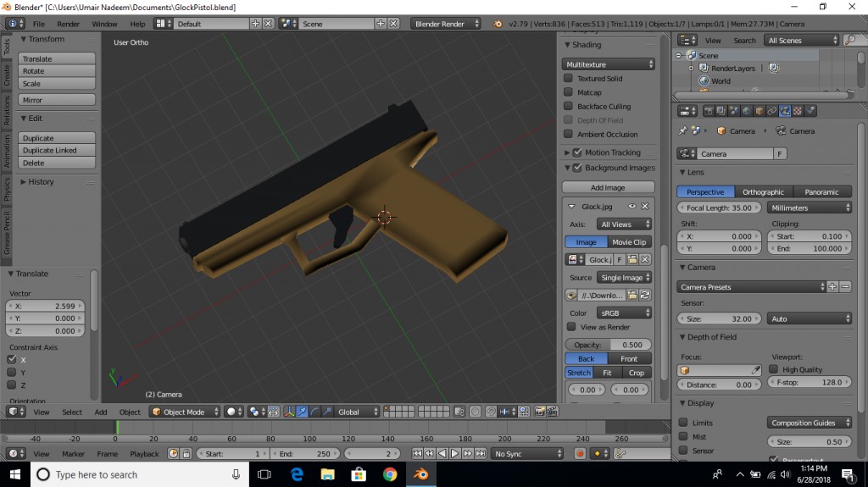Open the Constraints properties tab (chain icon)

(772, 111)
